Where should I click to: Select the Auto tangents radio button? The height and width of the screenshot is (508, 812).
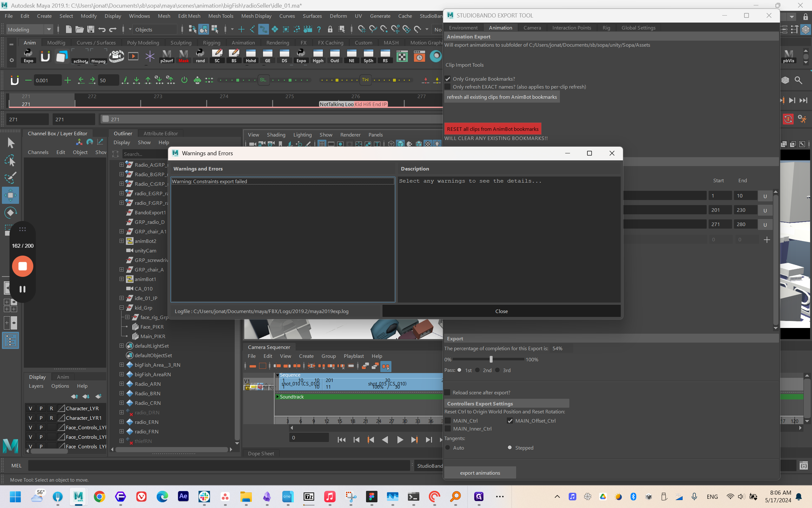point(448,448)
